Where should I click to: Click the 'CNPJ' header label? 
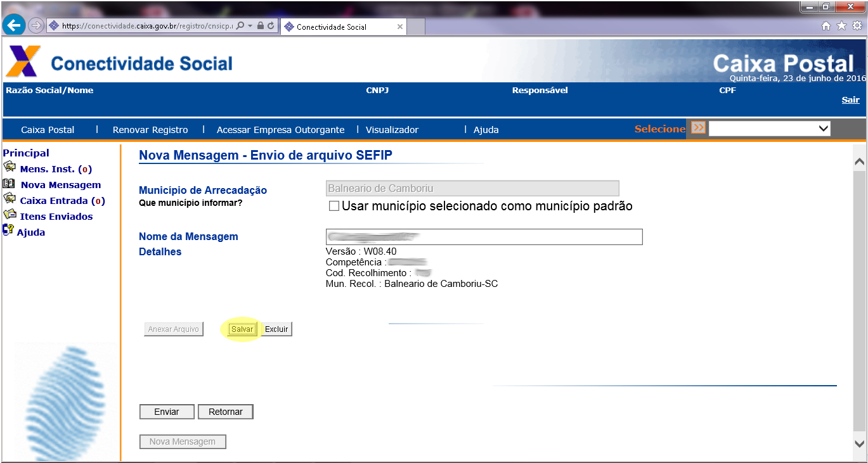click(x=377, y=91)
